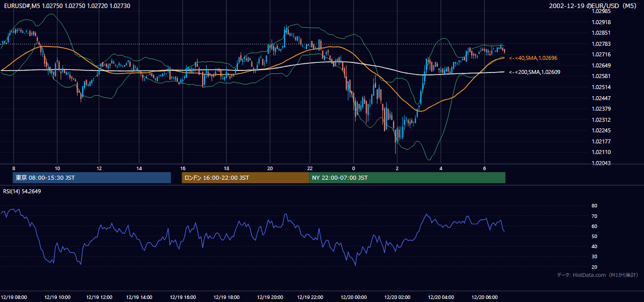Click the 12/19 20:00 date label
The image size is (644, 302).
pyautogui.click(x=270, y=297)
